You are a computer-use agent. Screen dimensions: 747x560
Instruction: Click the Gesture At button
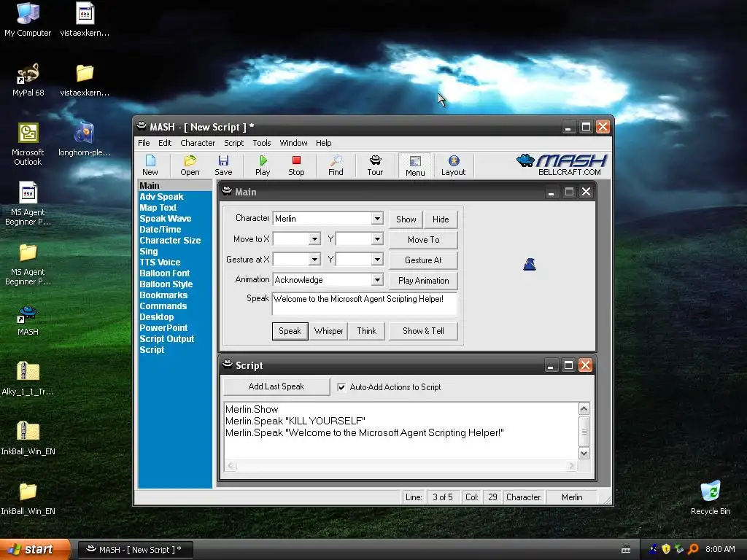tap(424, 260)
